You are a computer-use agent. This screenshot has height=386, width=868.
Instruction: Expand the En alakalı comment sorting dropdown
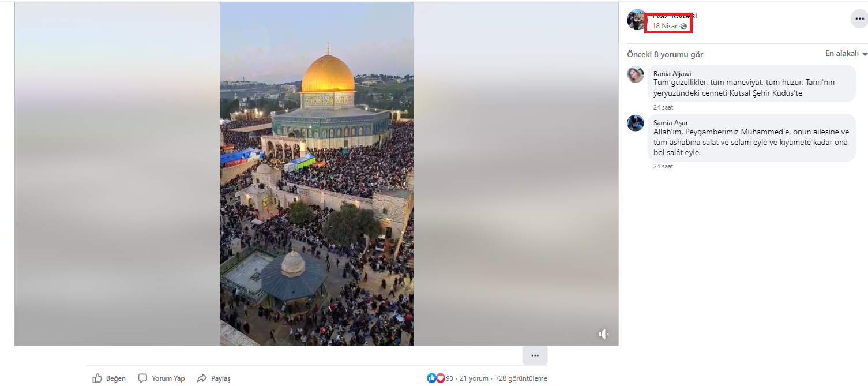[x=846, y=54]
